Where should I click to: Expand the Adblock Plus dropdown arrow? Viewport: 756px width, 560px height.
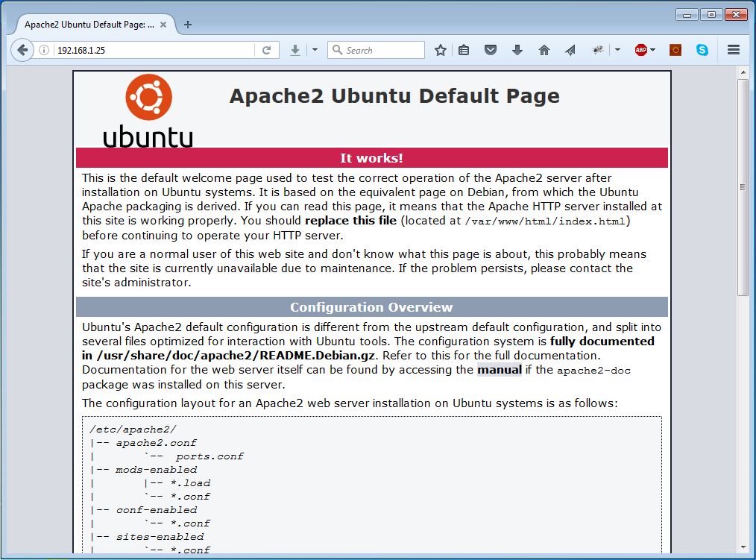(x=653, y=50)
